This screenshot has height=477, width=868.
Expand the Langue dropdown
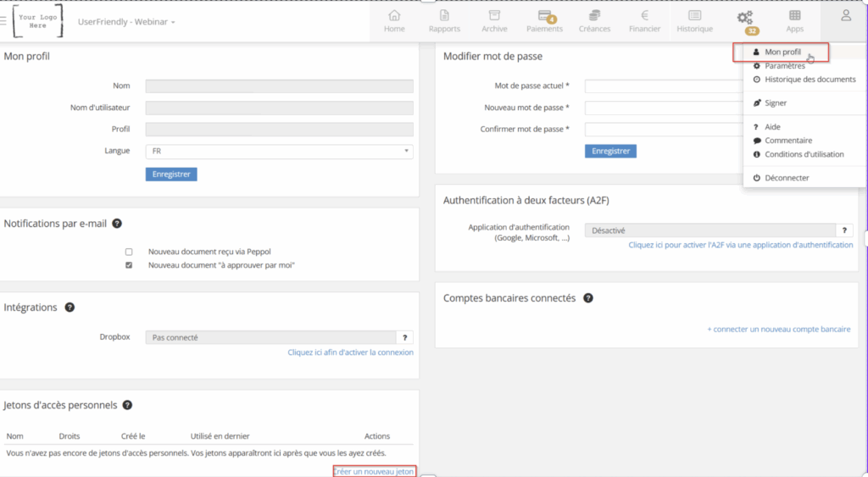pyautogui.click(x=279, y=151)
